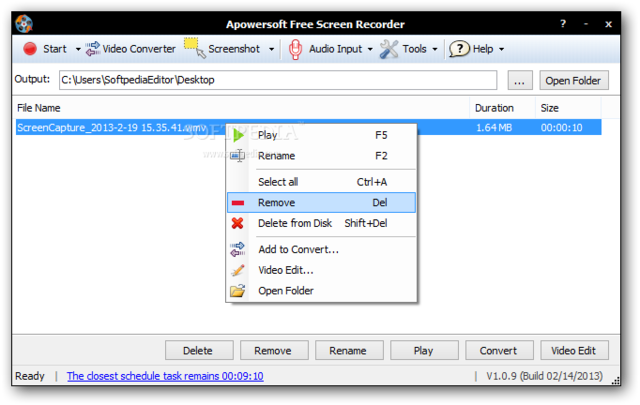The width and height of the screenshot is (640, 405).
Task: Click the Delete button at bottom
Action: click(x=199, y=350)
